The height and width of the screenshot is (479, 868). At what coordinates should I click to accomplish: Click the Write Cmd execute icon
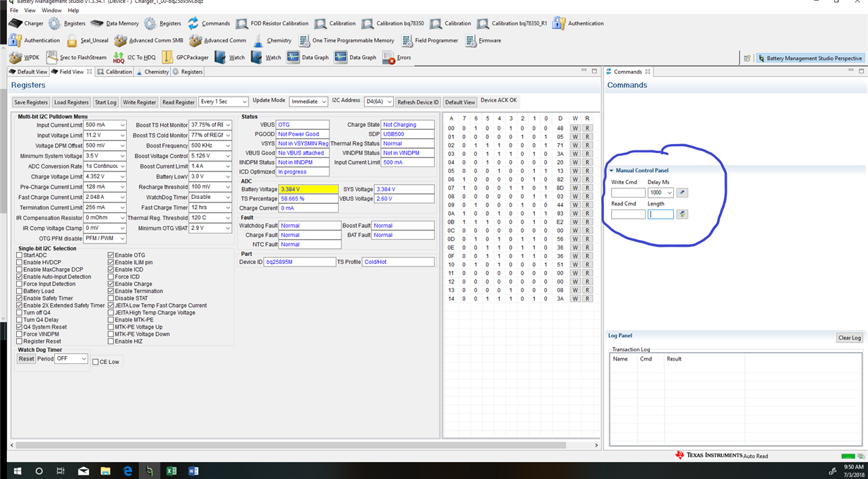(682, 193)
